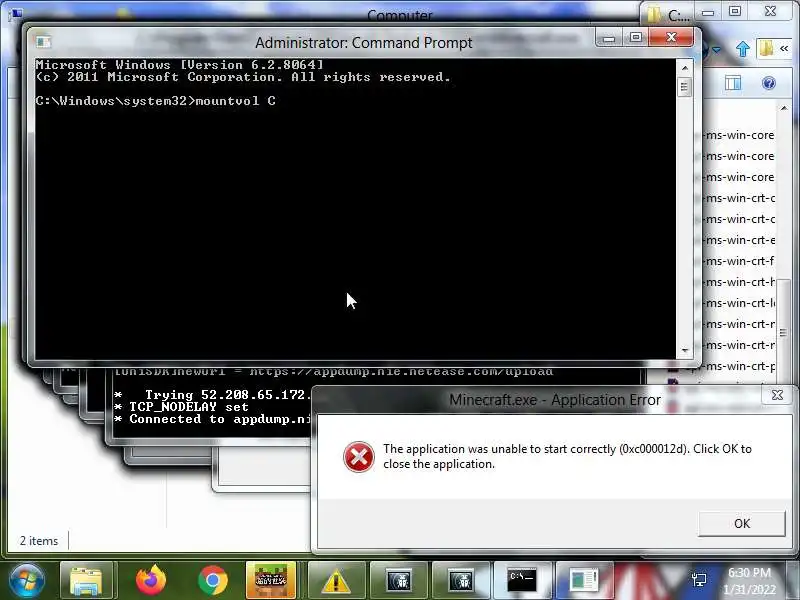Click the error message text in the dialog
Image resolution: width=800 pixels, height=600 pixels.
click(x=567, y=456)
